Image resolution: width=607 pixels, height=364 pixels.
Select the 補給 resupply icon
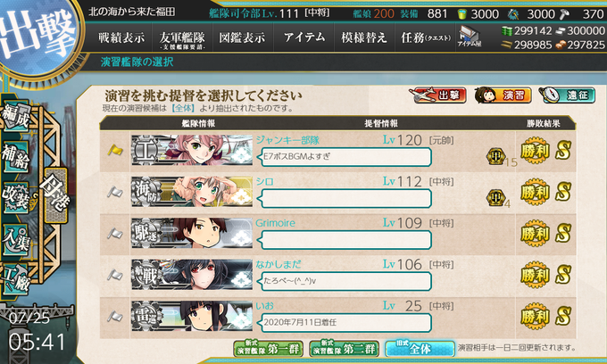pyautogui.click(x=16, y=157)
